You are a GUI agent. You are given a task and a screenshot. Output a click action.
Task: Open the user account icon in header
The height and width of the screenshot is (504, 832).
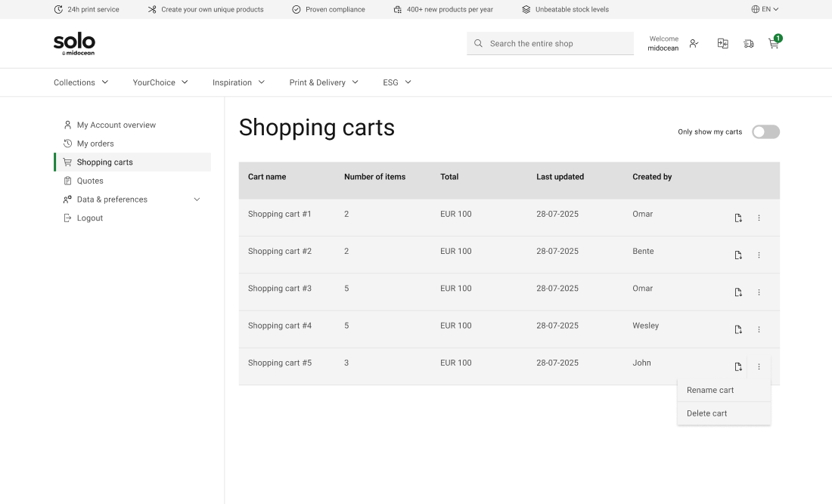(694, 44)
